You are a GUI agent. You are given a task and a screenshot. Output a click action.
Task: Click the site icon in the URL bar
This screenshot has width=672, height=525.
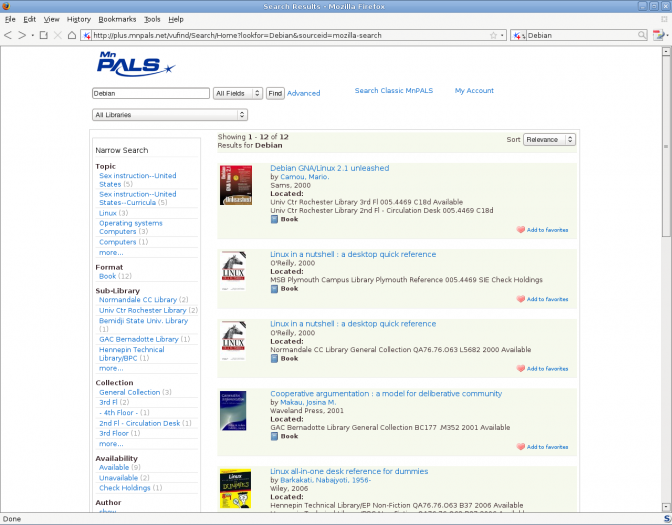(87, 36)
